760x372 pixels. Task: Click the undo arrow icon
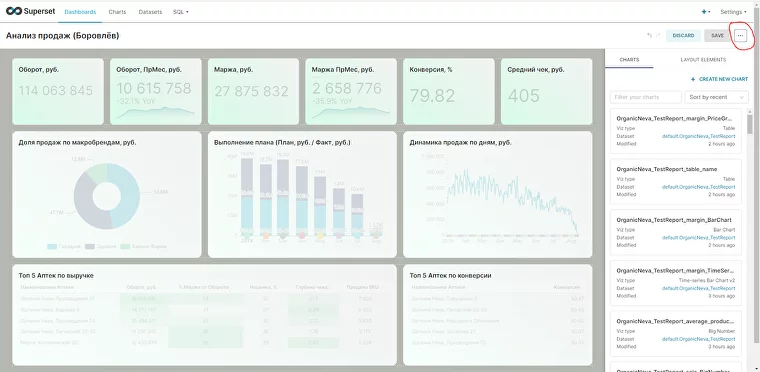[649, 35]
